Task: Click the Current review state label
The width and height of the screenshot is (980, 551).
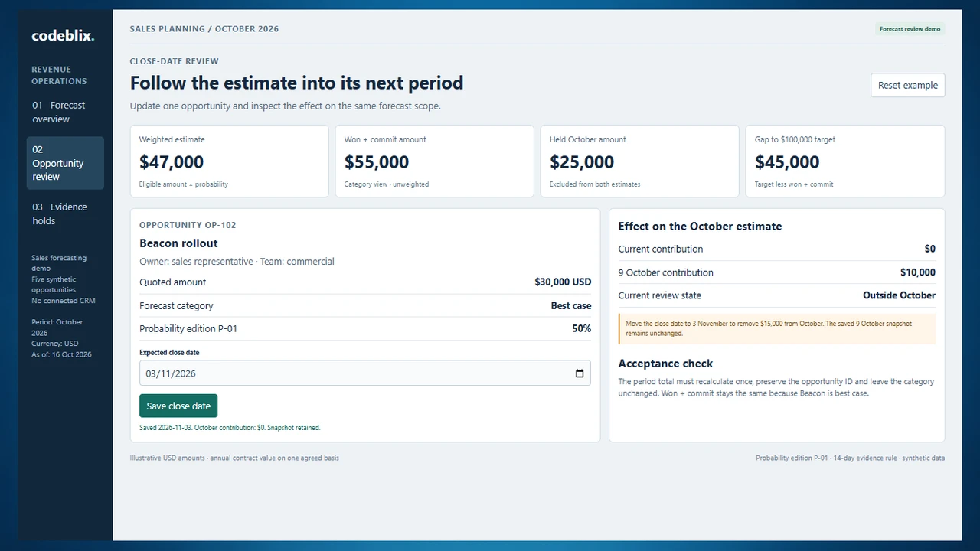Action: pos(660,295)
